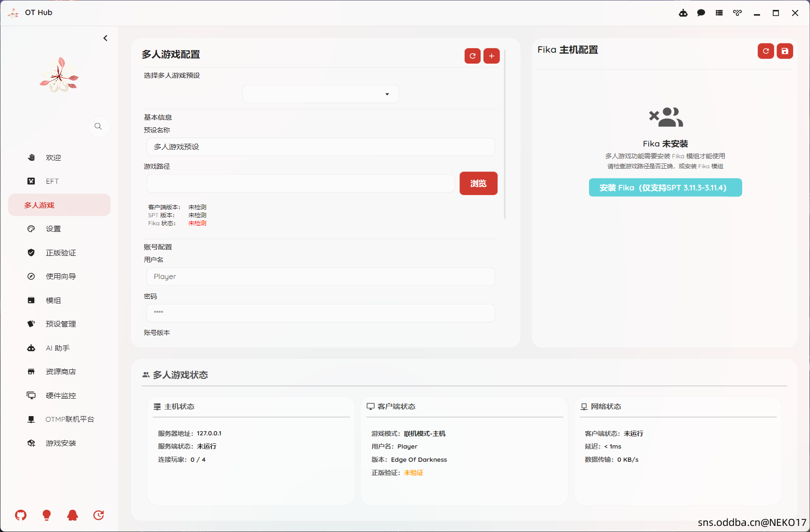Collapse the sidebar with the left chevron
Viewport: 810px width, 532px height.
105,38
